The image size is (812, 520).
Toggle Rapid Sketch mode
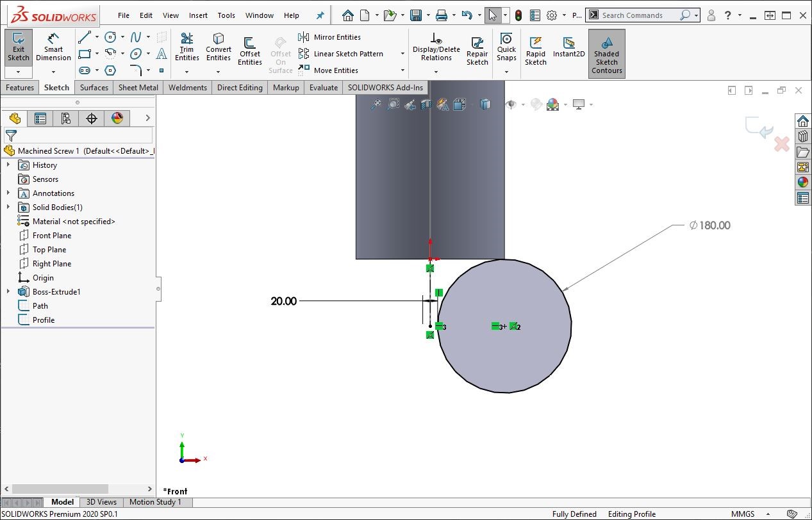click(535, 50)
